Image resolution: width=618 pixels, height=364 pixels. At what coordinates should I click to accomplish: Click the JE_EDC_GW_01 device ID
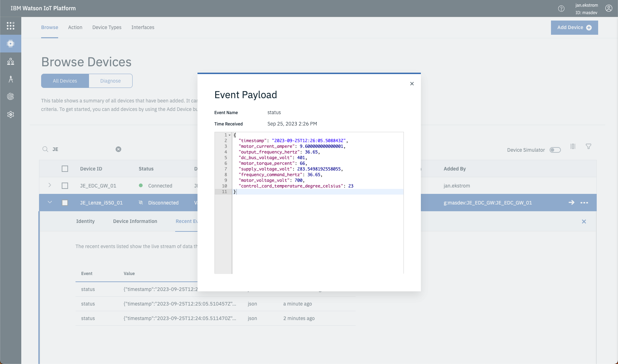(98, 186)
